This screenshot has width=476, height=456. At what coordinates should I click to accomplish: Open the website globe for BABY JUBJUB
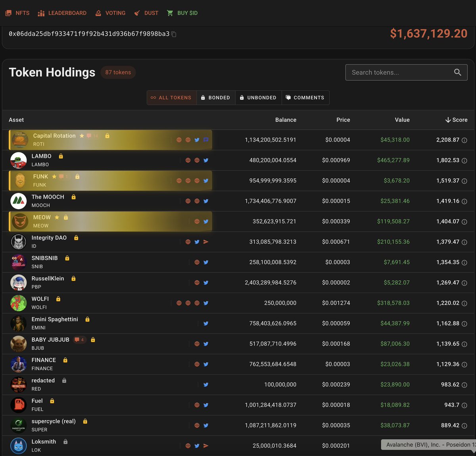tap(197, 344)
